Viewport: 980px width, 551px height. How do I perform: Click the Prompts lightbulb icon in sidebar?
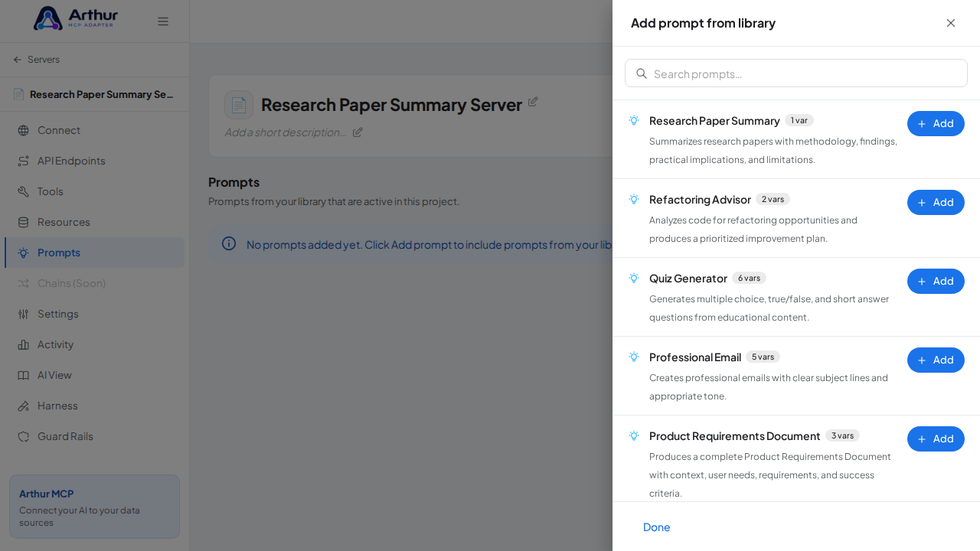[x=24, y=253]
